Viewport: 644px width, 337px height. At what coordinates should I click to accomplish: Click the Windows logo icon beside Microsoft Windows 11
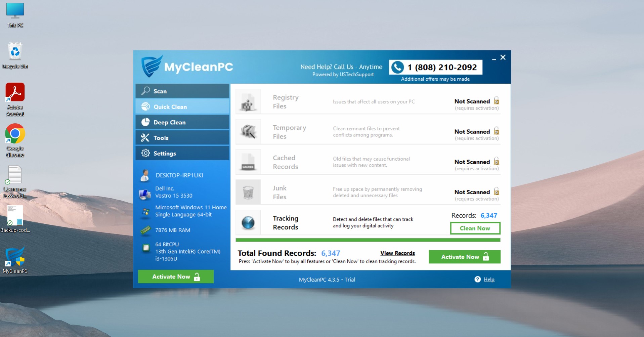click(x=145, y=212)
